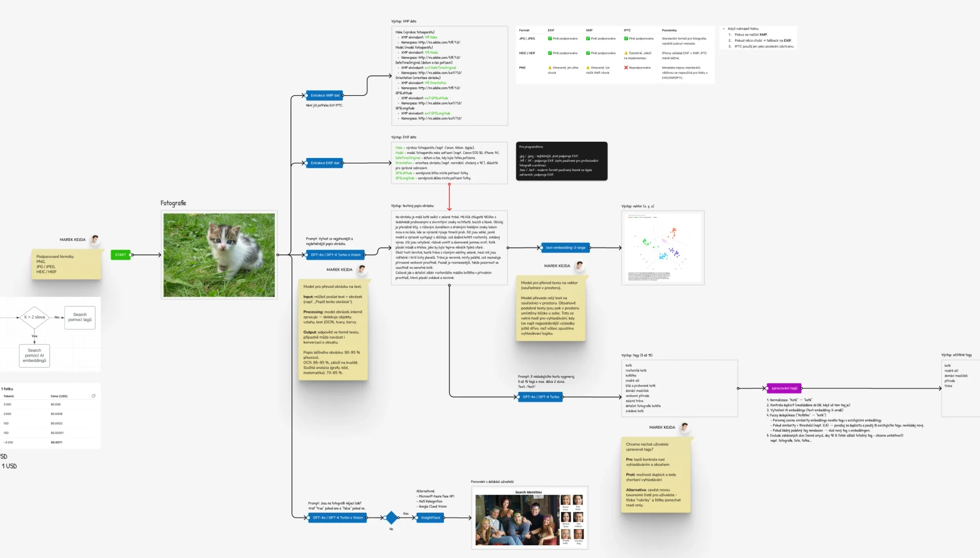Click the $0.0071 total cell
The height and width of the screenshot is (558, 980).
pyautogui.click(x=56, y=442)
